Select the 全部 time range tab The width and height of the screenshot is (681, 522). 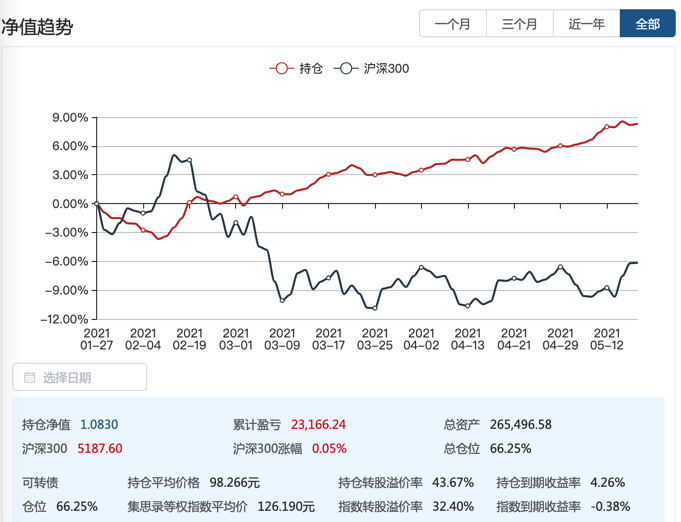tap(648, 24)
